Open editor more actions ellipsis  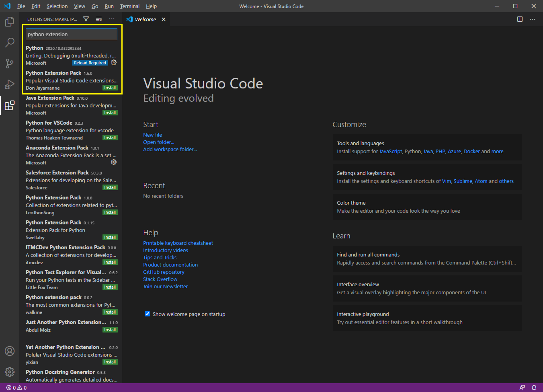(533, 19)
